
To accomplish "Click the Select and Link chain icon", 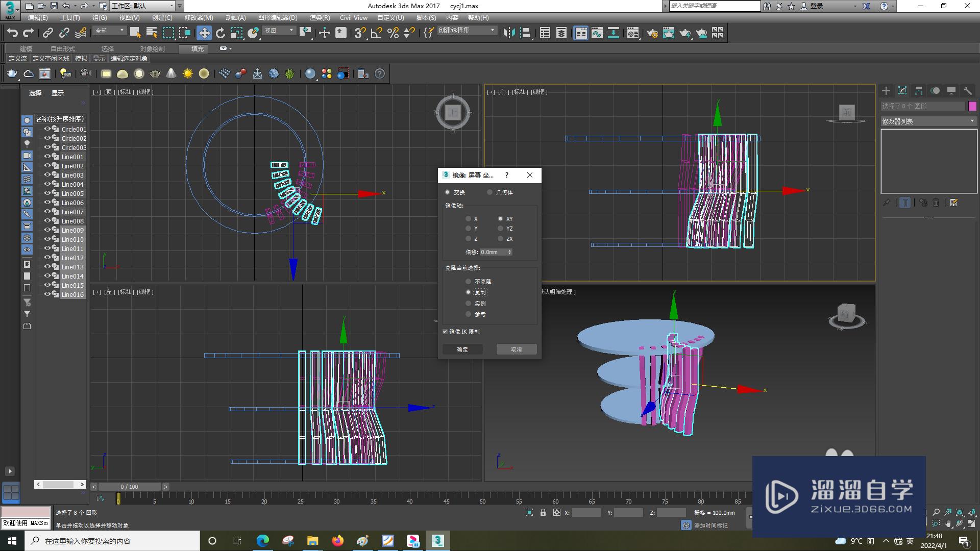I will click(x=47, y=33).
